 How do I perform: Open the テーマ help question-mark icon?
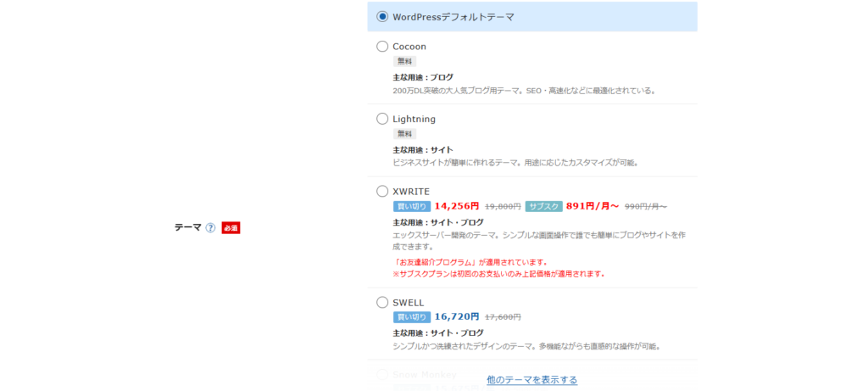pyautogui.click(x=210, y=227)
